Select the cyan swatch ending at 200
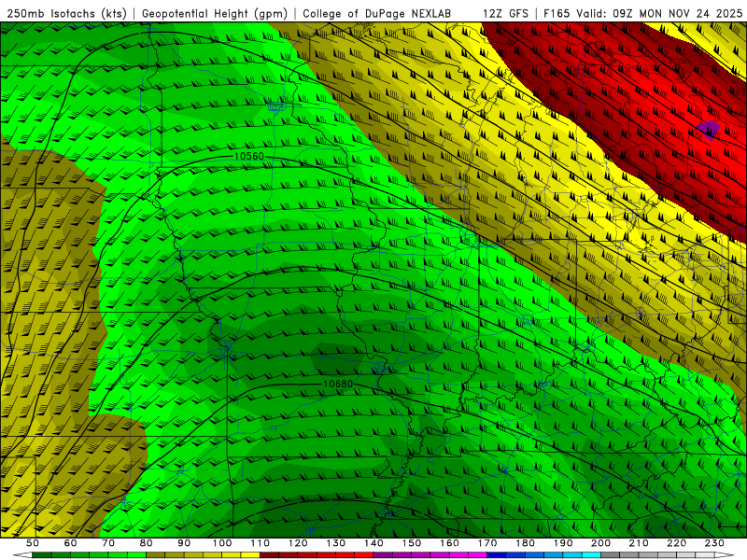747x560 pixels. coord(591,554)
